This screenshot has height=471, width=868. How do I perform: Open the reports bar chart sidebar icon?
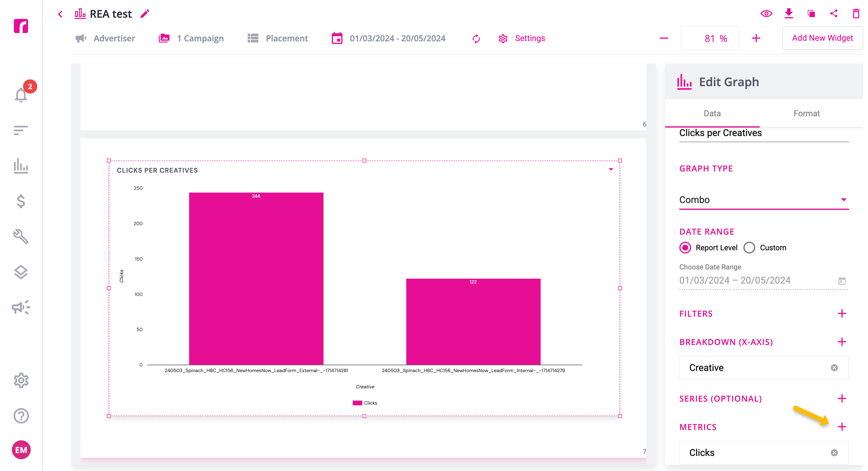(x=21, y=166)
